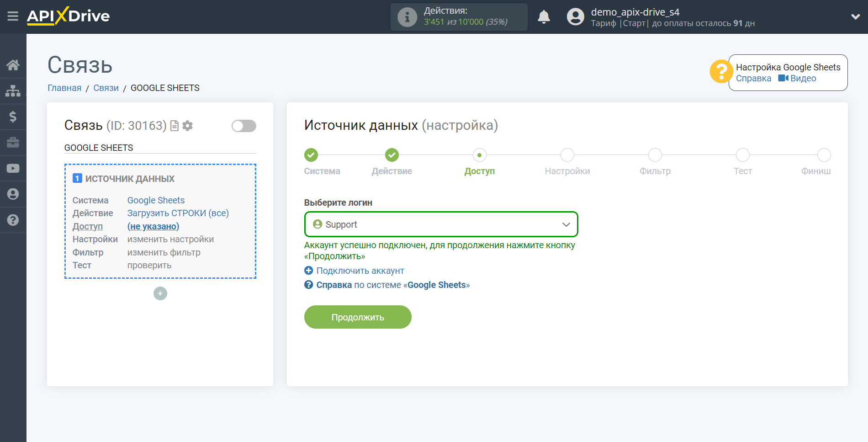
Task: Open help question icon in sidebar
Action: (x=13, y=220)
